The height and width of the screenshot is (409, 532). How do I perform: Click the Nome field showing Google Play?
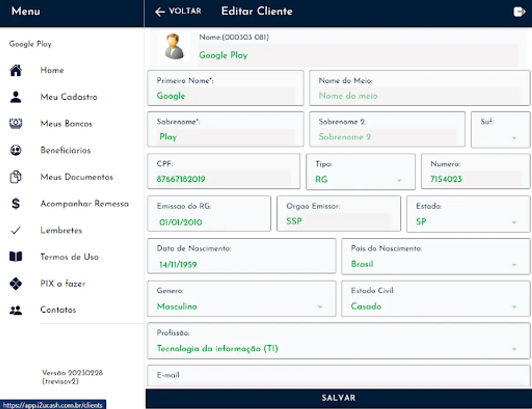tap(358, 55)
